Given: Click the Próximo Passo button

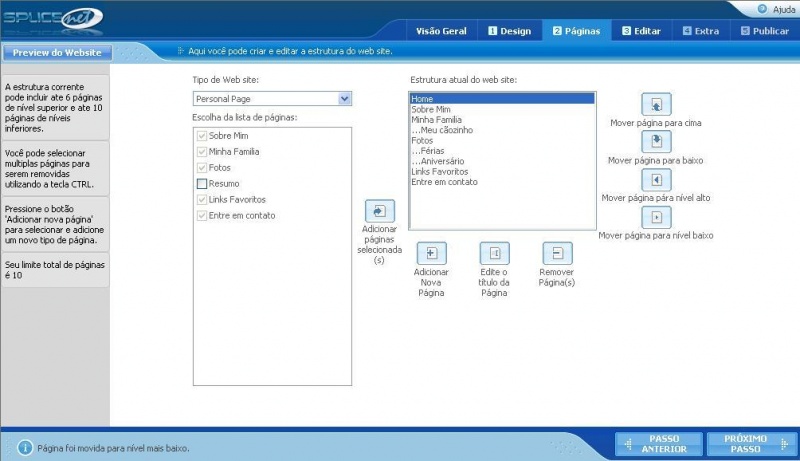Looking at the screenshot, I should pos(752,444).
